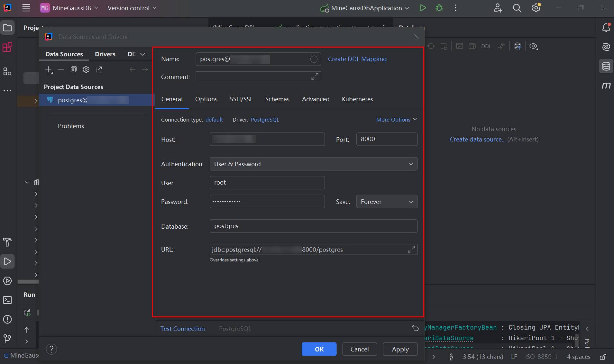Confirm with the OK button
Image resolution: width=614 pixels, height=364 pixels.
point(319,349)
